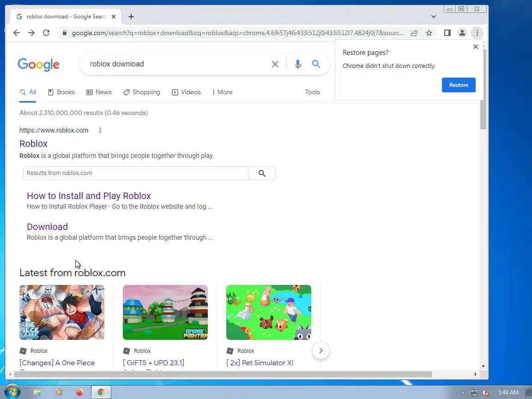Focus the Results from roblox.com field
This screenshot has height=399, width=532.
(136, 173)
